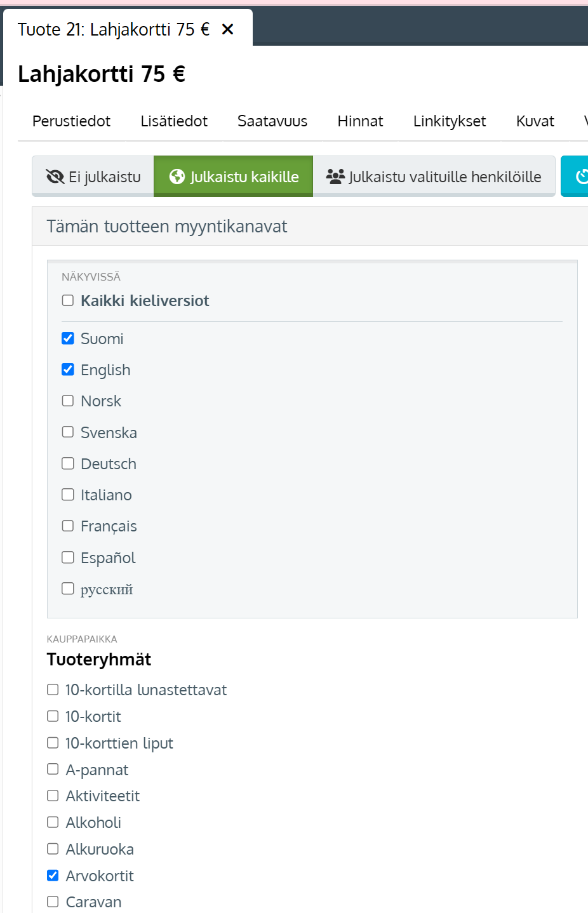Screen dimensions: 588x913
Task: Enable the русский language checkbox
Action: pyautogui.click(x=68, y=589)
